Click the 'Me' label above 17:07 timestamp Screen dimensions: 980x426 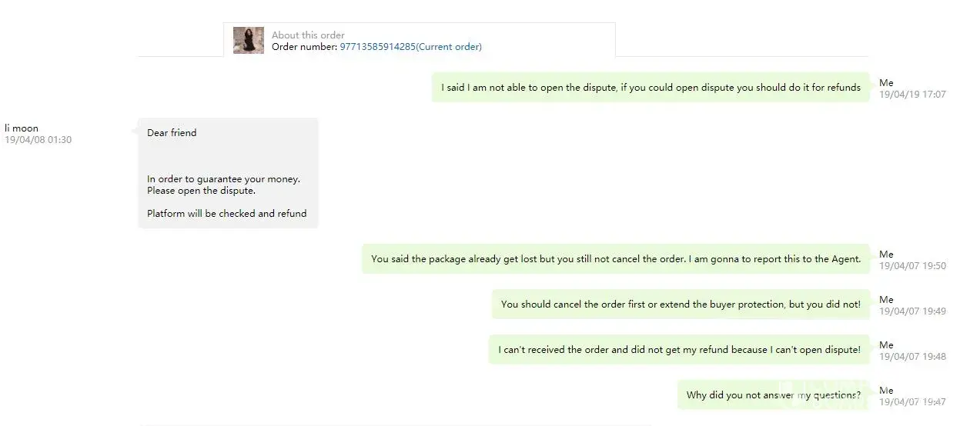[x=886, y=83]
